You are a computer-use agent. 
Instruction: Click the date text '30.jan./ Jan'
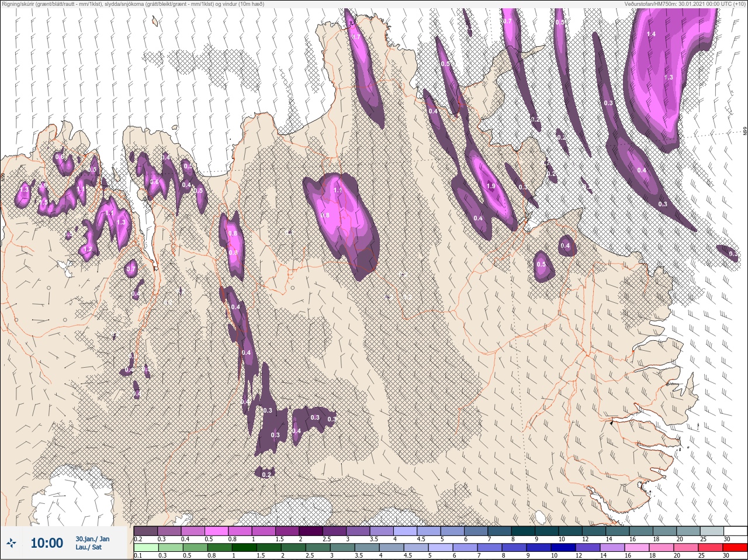[x=92, y=538]
